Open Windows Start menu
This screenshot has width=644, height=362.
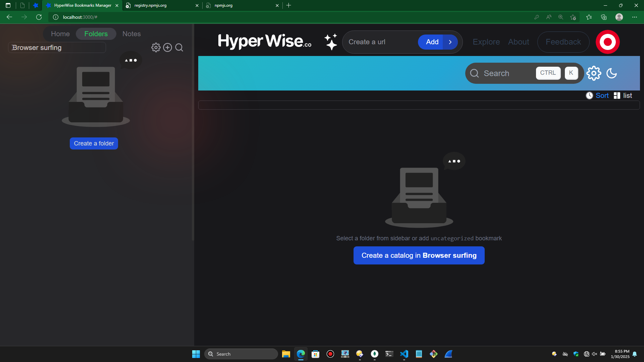[196, 354]
